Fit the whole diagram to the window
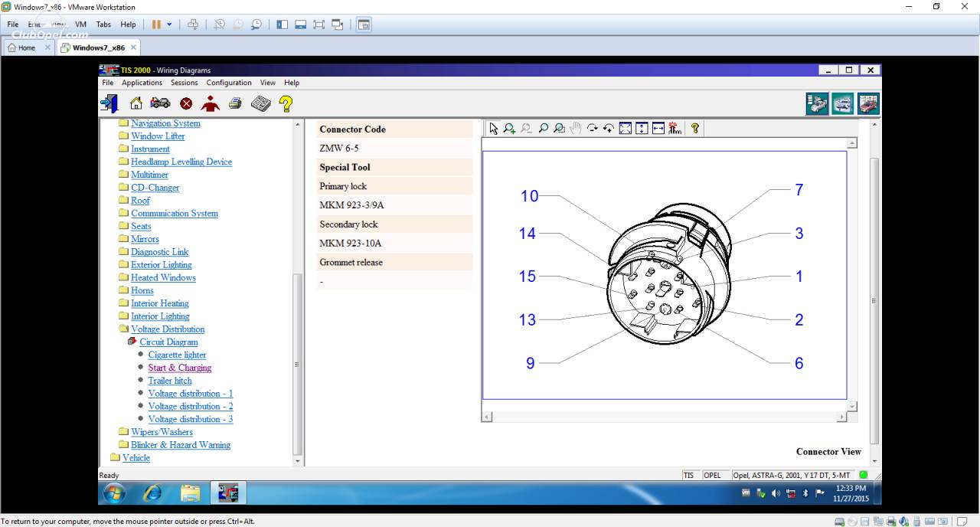Viewport: 980px width, 527px height. (x=626, y=129)
